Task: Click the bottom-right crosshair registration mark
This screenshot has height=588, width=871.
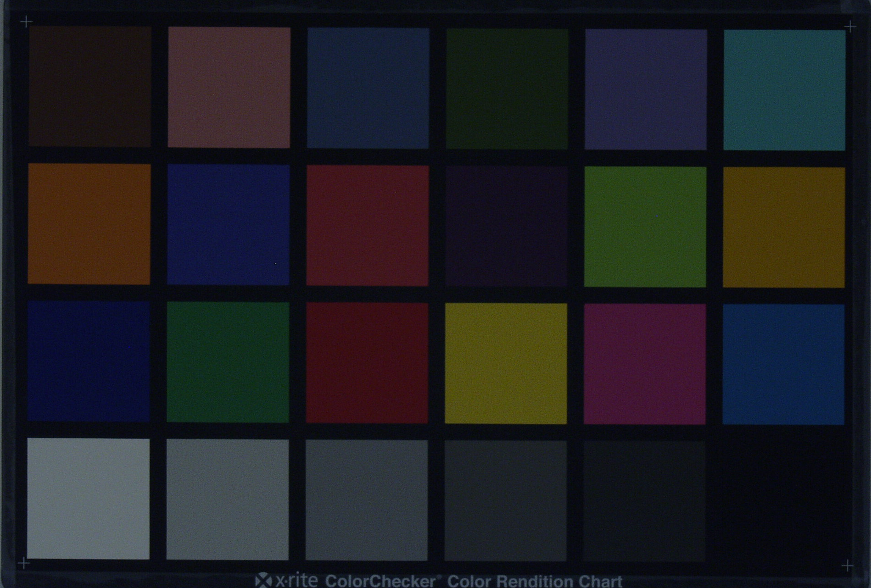Action: click(847, 566)
